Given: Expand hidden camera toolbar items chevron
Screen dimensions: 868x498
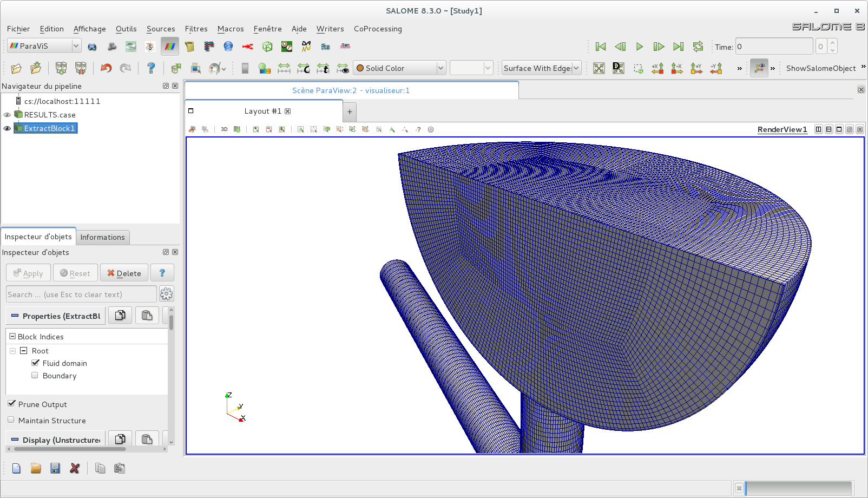Looking at the screenshot, I should click(x=739, y=68).
